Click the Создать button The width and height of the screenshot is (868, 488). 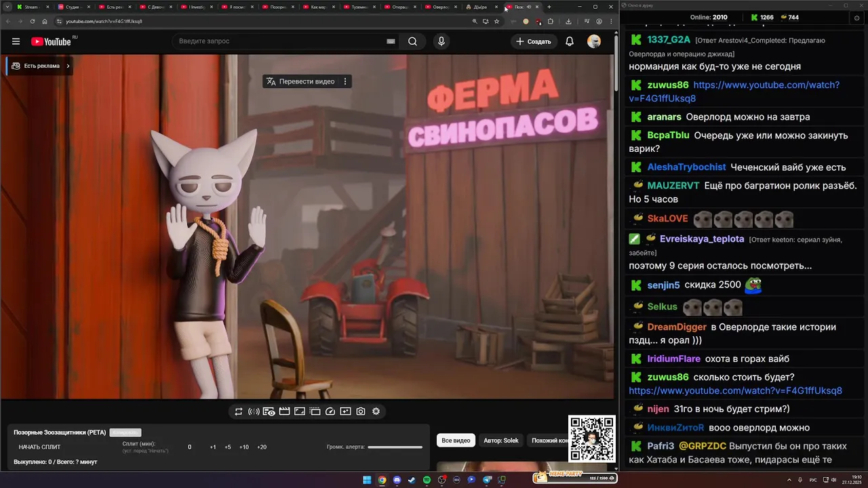coord(534,41)
